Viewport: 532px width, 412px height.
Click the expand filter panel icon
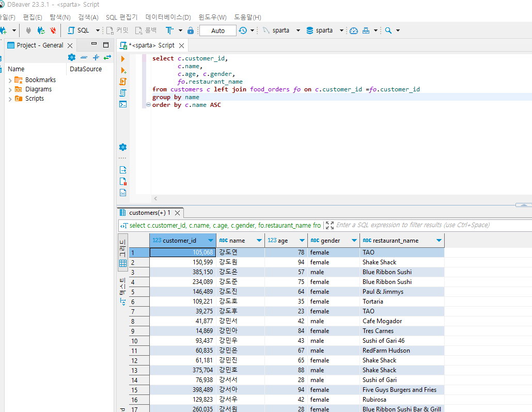coord(330,225)
